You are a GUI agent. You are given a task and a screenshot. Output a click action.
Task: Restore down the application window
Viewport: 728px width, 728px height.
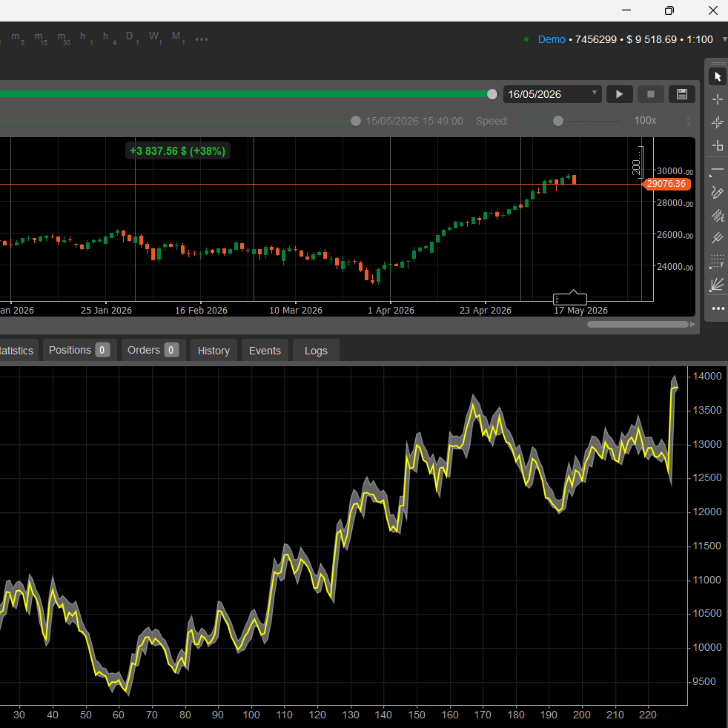pyautogui.click(x=669, y=10)
